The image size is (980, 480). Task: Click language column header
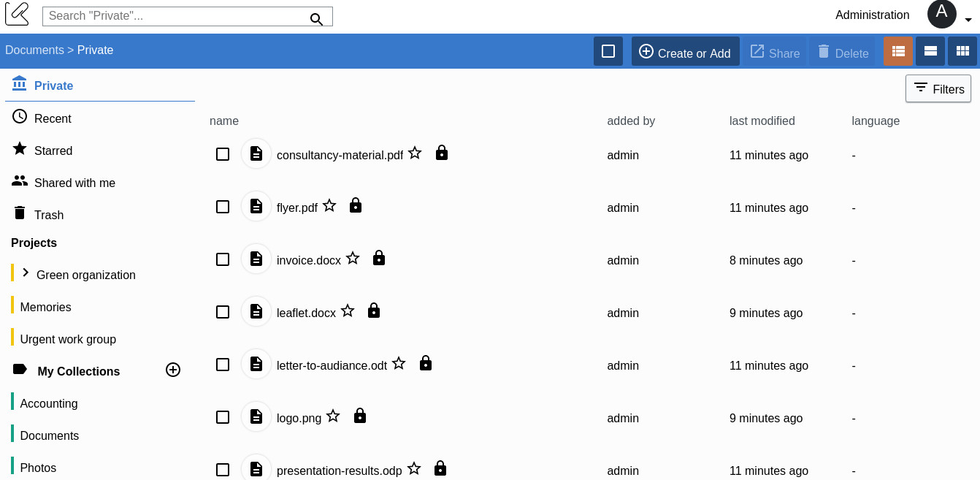(x=876, y=121)
